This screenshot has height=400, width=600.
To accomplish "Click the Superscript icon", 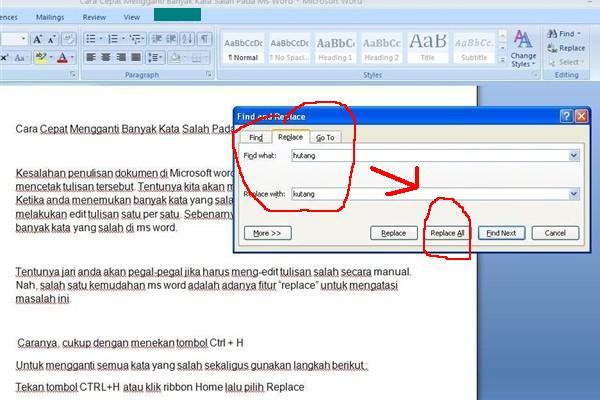I will coord(4,58).
